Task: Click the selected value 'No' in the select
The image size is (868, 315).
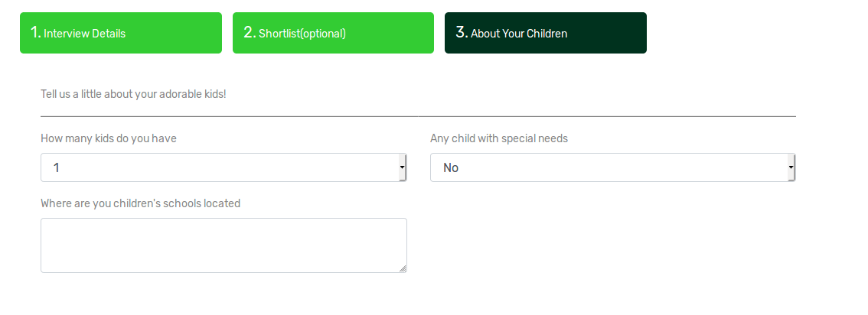Action: tap(451, 167)
